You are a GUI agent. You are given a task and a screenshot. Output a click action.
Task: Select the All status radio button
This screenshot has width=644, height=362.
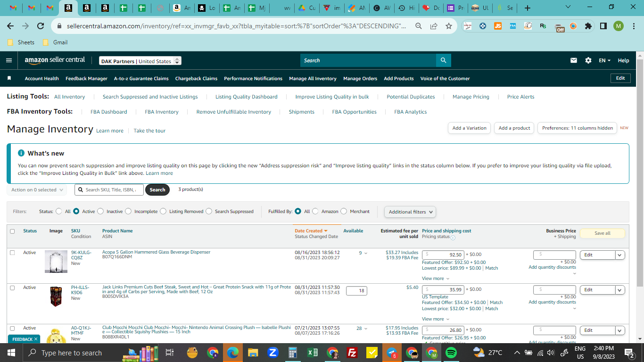click(59, 212)
